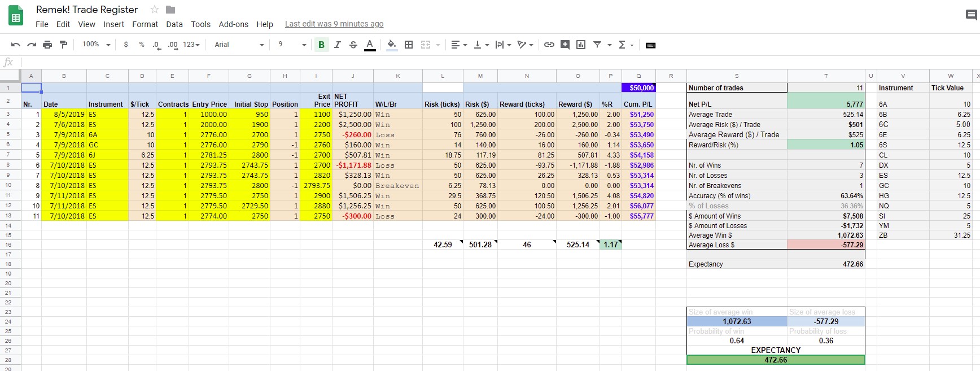Image resolution: width=980 pixels, height=371 pixels.
Task: Format as currency with the dollar icon
Action: coord(126,45)
